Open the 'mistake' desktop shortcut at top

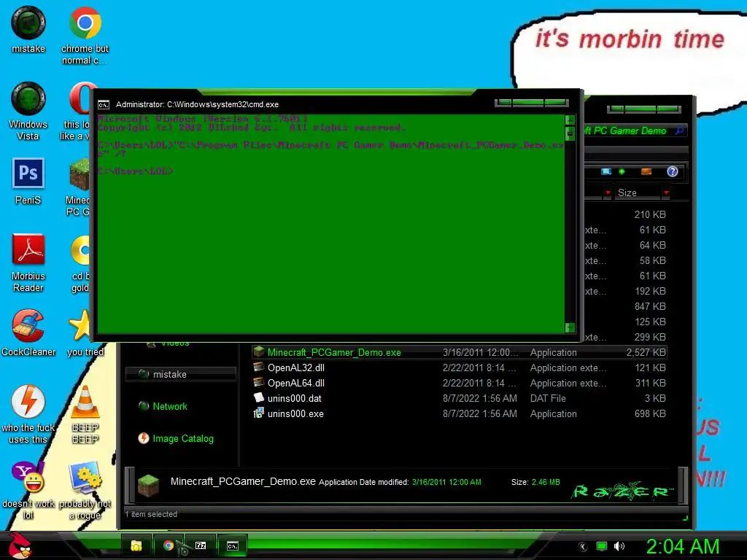coord(28,29)
